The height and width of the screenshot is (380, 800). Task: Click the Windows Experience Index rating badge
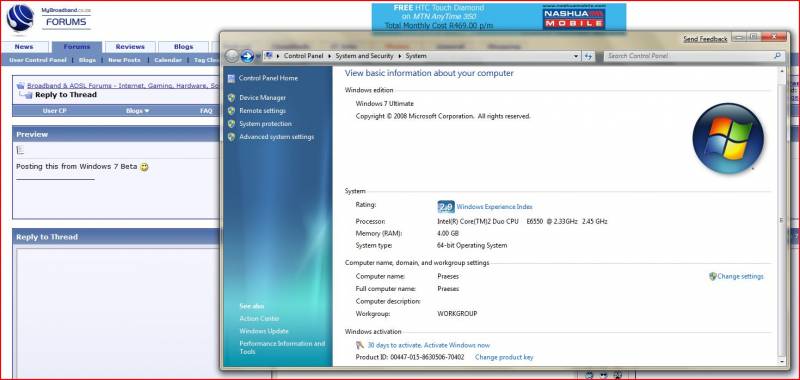pyautogui.click(x=446, y=207)
